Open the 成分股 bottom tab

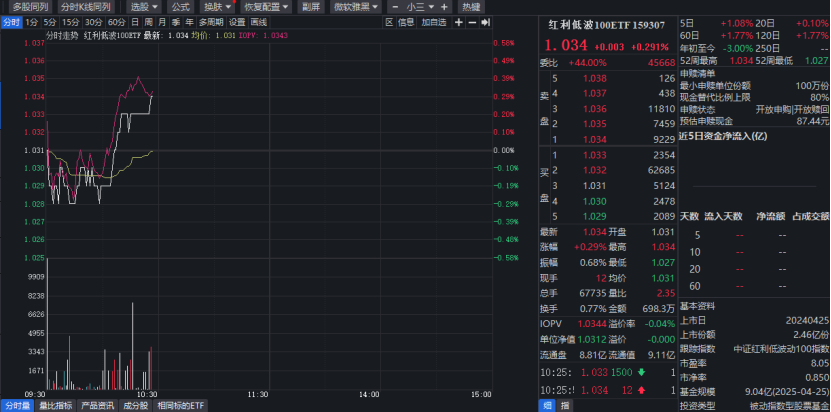pos(135,406)
